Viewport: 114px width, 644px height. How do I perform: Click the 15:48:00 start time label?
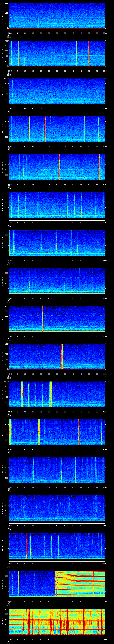(9, 564)
